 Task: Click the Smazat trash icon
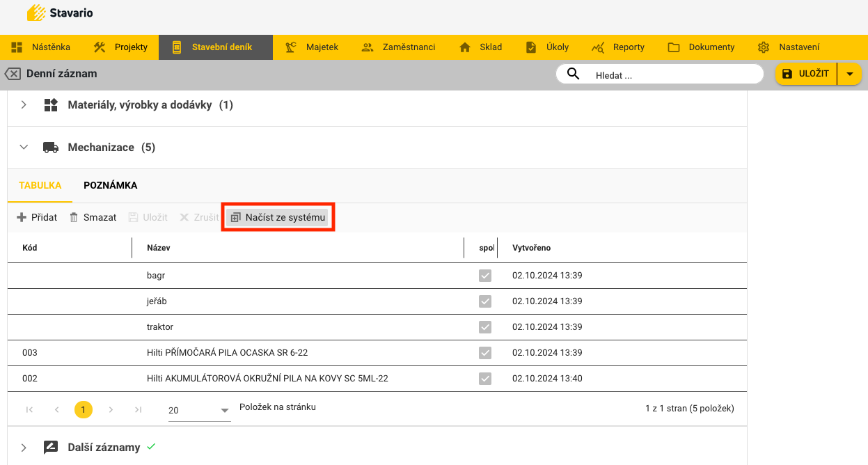[74, 217]
